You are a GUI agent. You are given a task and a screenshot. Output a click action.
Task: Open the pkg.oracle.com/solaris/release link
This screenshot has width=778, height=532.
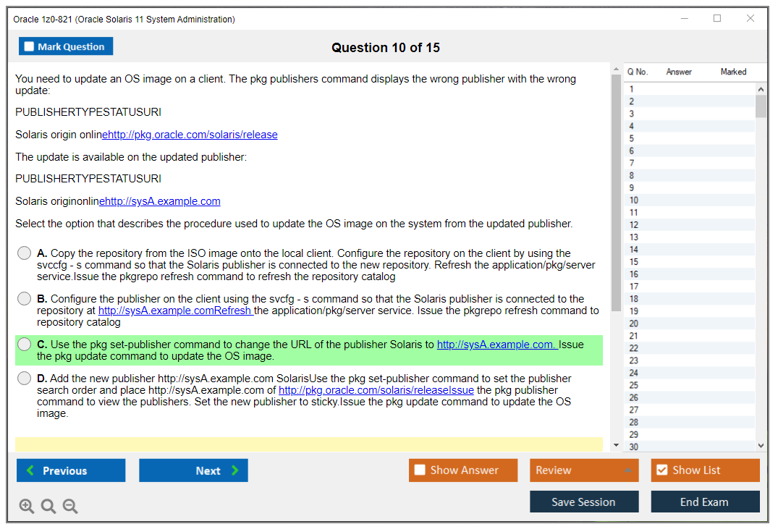[190, 135]
